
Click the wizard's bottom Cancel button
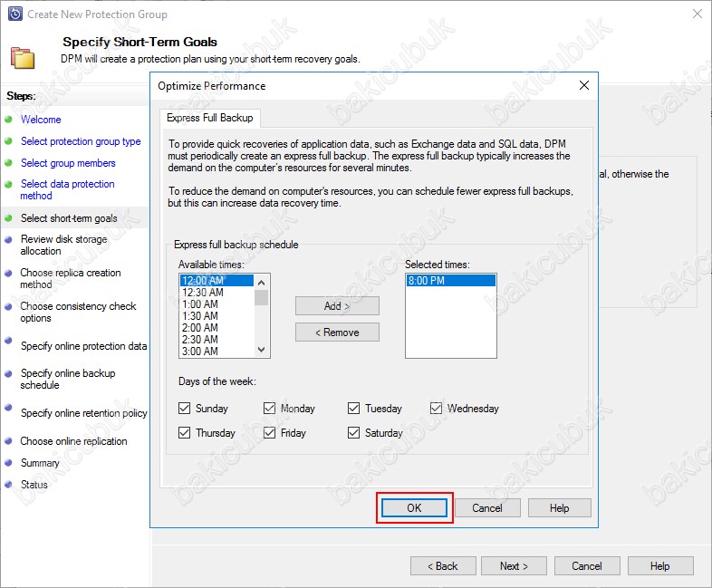coord(587,565)
